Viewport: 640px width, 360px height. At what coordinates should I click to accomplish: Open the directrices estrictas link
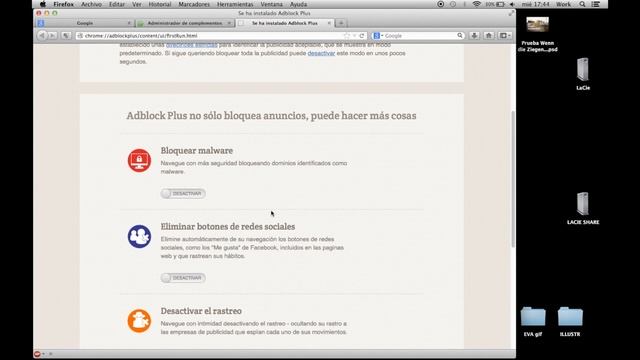[191, 45]
